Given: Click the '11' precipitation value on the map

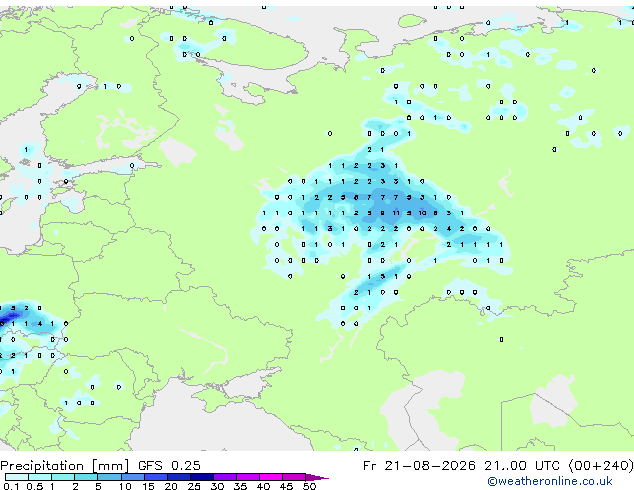Looking at the screenshot, I should pyautogui.click(x=396, y=213).
